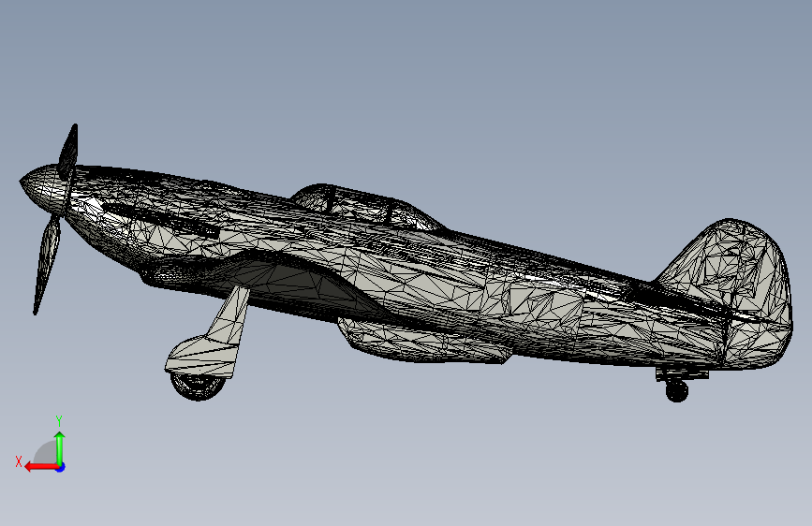Select the lower propeller blade
812x526 pixels.
point(47,264)
